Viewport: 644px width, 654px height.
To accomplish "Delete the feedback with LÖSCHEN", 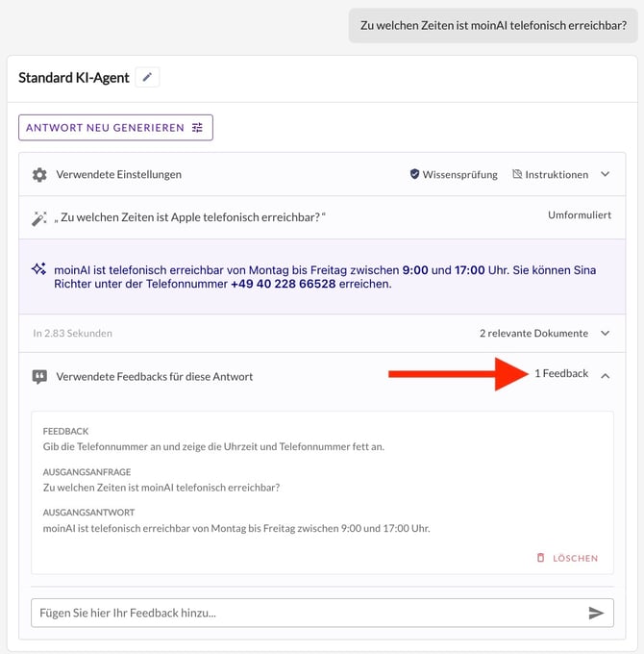I will point(567,558).
